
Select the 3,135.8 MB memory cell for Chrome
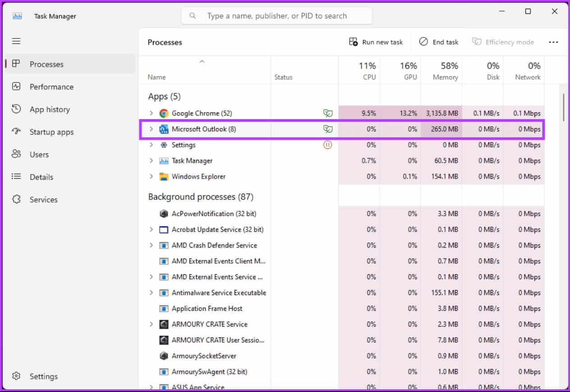pyautogui.click(x=441, y=113)
